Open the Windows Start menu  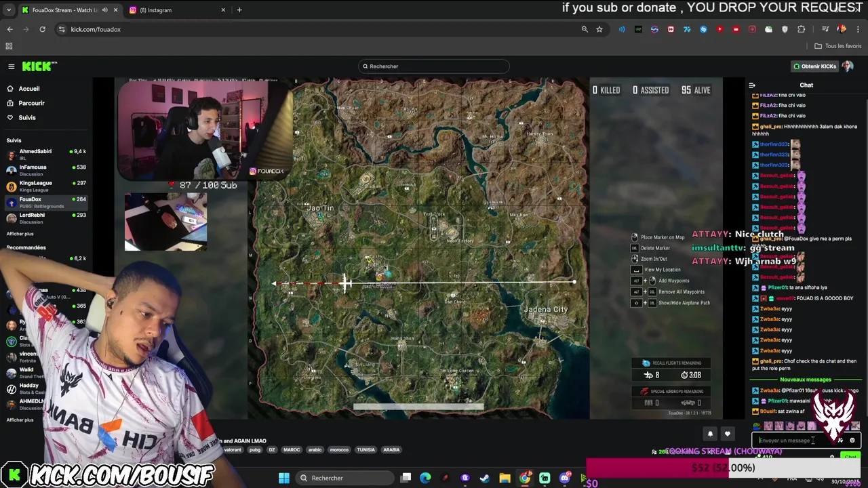(284, 478)
